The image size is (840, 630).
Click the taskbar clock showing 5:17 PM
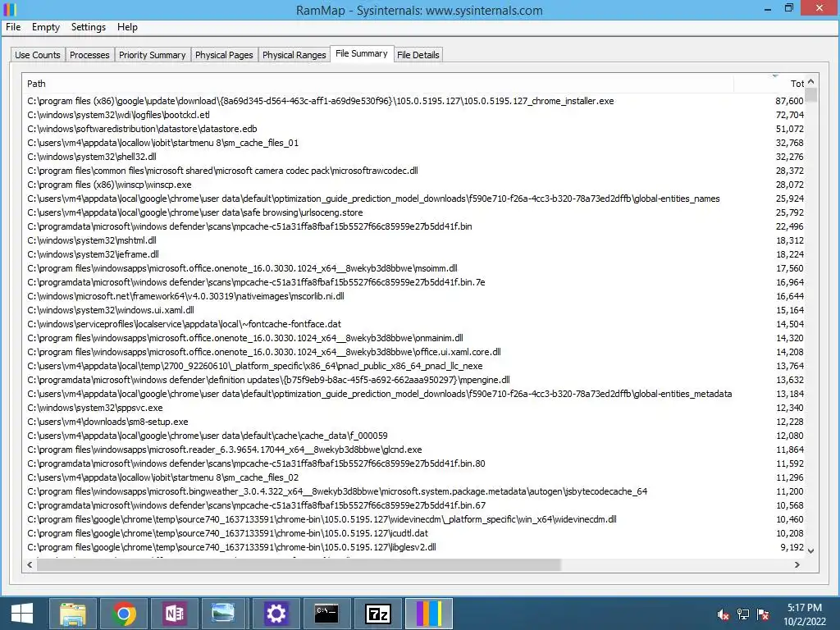(805, 614)
